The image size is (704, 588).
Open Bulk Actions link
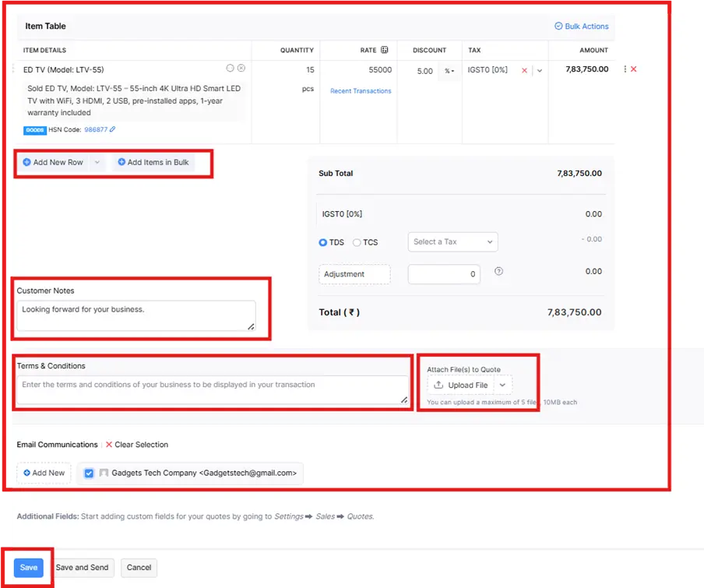pyautogui.click(x=582, y=26)
